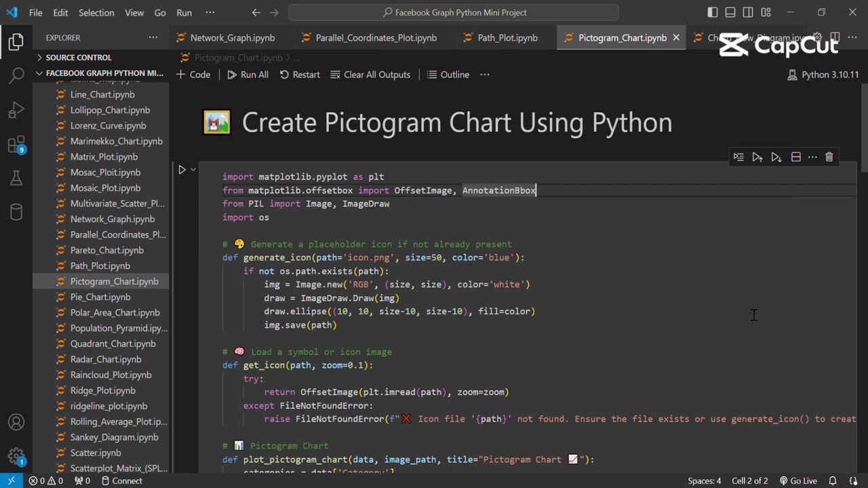The image size is (868, 488).
Task: Open Run and Debug view
Action: 16,110
